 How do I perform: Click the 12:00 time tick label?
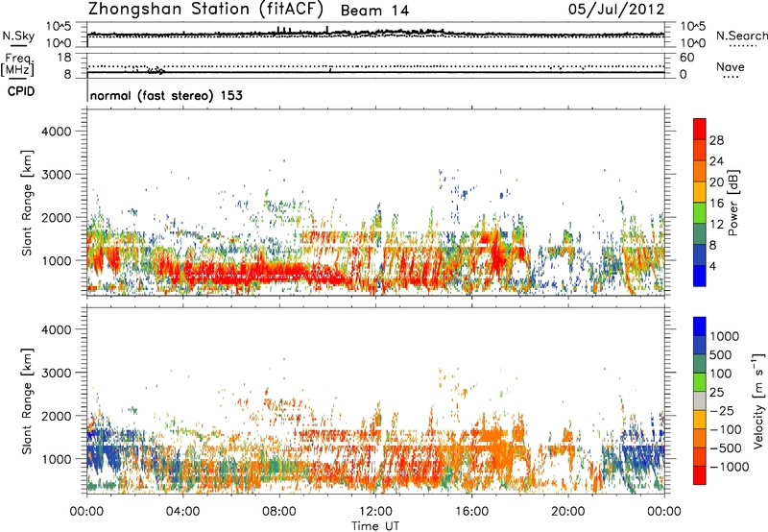pyautogui.click(x=375, y=512)
